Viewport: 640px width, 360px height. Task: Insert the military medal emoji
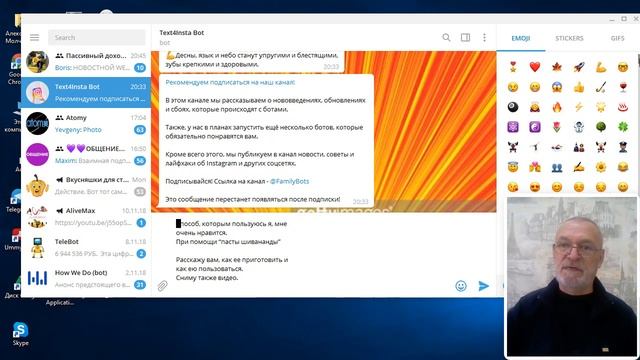[513, 67]
